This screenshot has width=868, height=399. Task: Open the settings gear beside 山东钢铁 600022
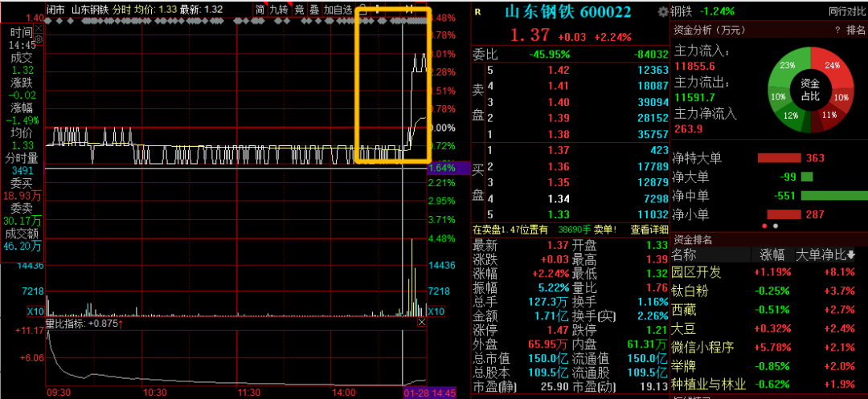663,11
